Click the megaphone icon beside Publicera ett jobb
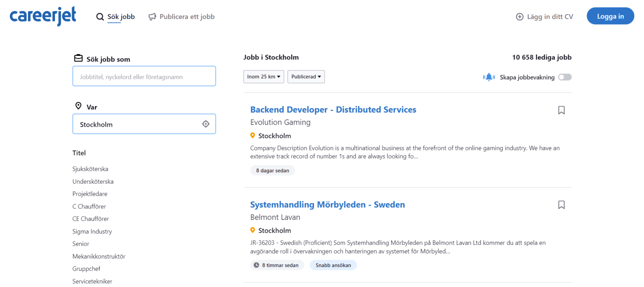This screenshot has height=287, width=644. pyautogui.click(x=152, y=17)
